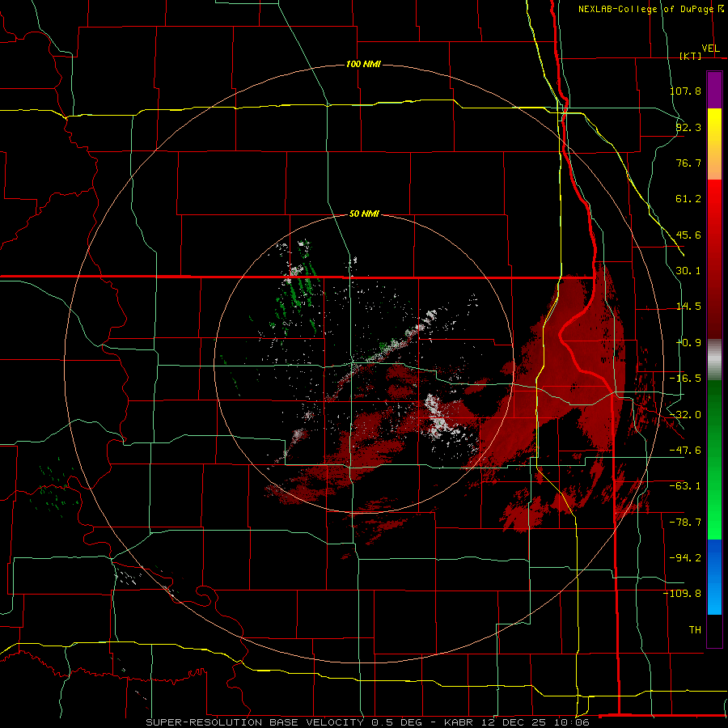
Task: Click the 50 NMI range ring label
Action: (x=364, y=214)
